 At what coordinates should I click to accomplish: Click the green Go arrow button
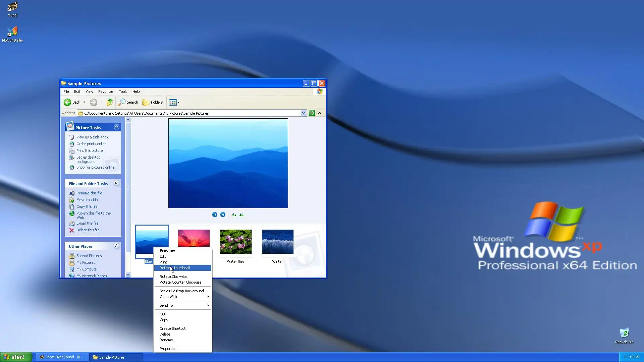[x=312, y=113]
